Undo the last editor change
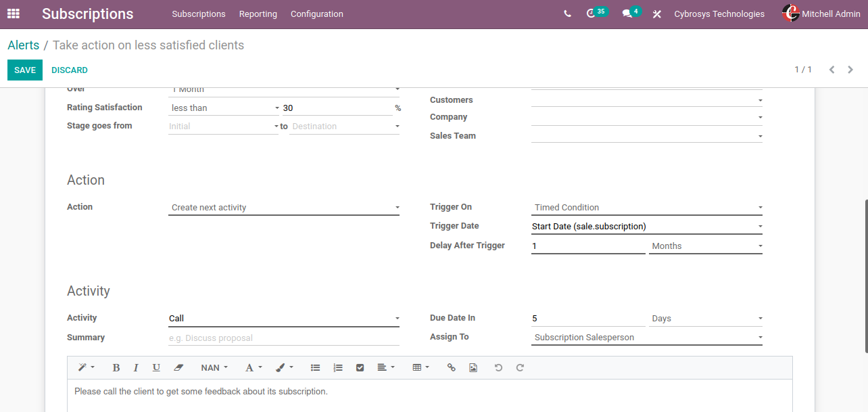Image resolution: width=868 pixels, height=412 pixels. click(498, 367)
